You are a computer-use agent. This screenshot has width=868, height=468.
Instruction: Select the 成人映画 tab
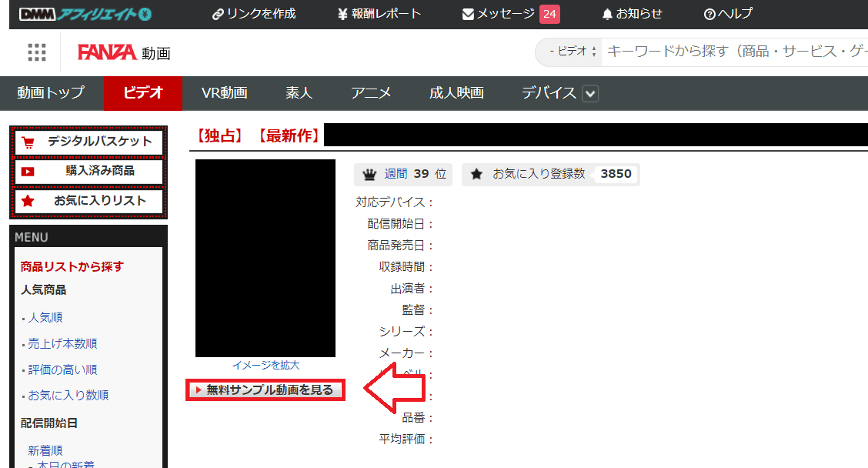point(456,93)
